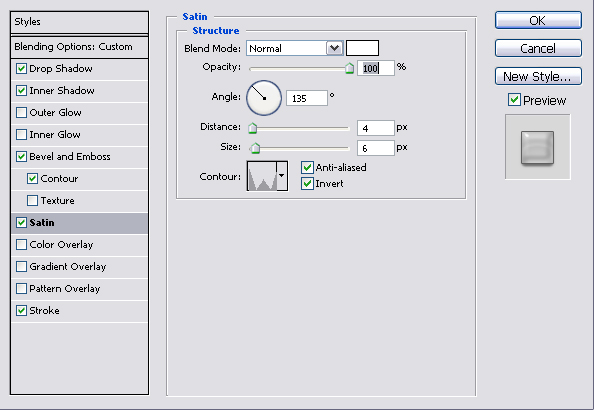Click the OK button
This screenshot has height=410, width=594.
(538, 20)
